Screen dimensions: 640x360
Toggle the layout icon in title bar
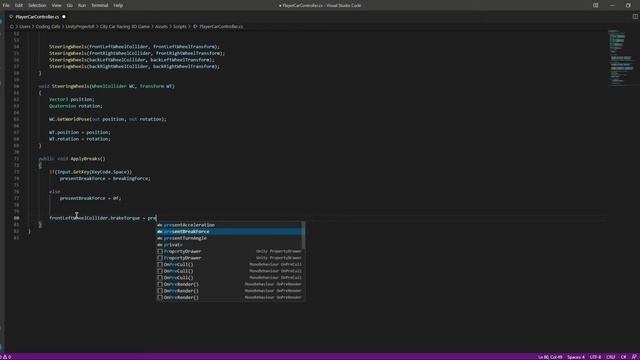[x=596, y=5]
